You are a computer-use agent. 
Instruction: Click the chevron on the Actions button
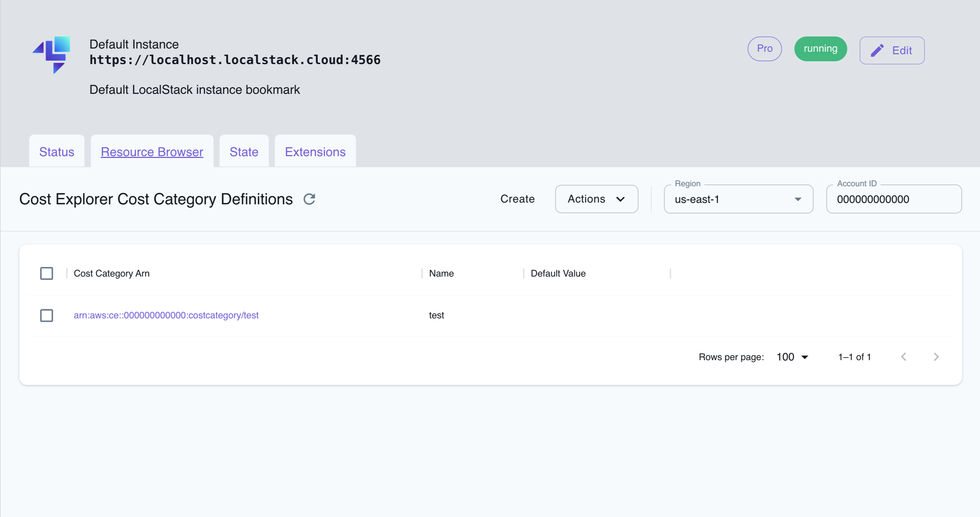pos(620,199)
